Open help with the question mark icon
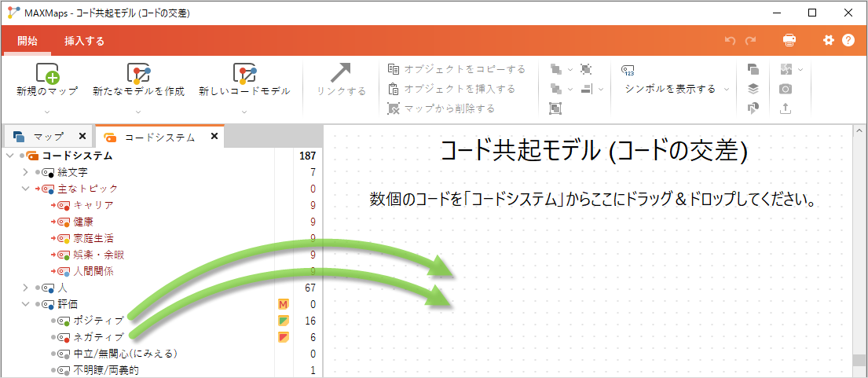Viewport: 868px width, 378px height. 848,40
